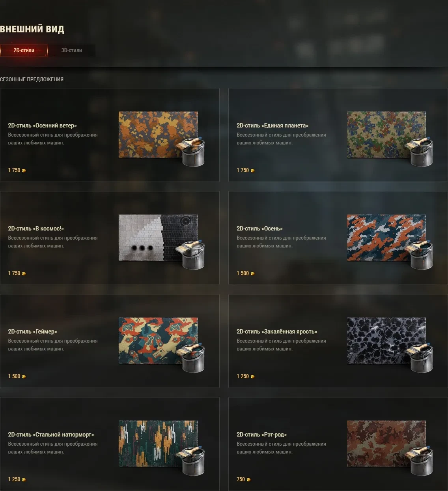Open the 2D-стиль «Рэт-род» title
The width and height of the screenshot is (448, 491).
click(261, 435)
